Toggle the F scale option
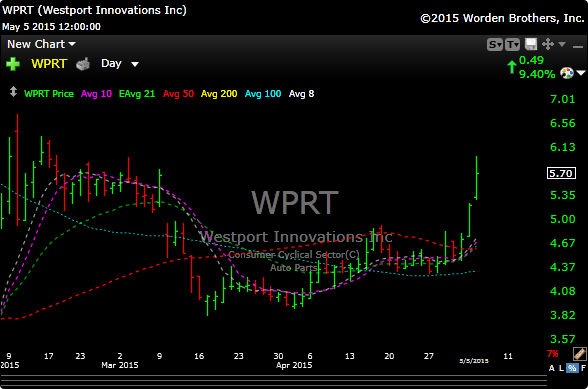The width and height of the screenshot is (588, 389). (583, 368)
